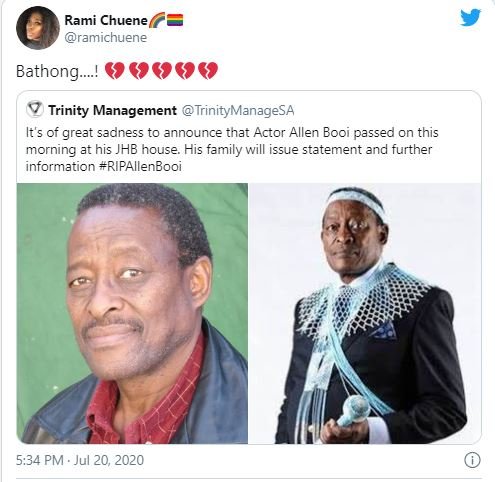Open the Trinity Management account name
Screen dimensions: 495x482
pos(112,110)
